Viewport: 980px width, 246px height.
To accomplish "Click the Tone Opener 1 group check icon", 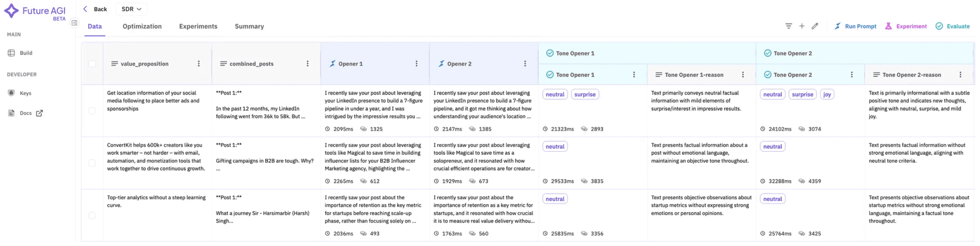I will coord(550,53).
